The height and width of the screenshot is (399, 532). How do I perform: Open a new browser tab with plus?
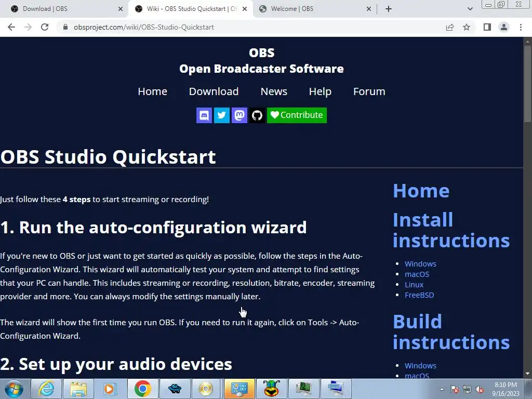click(389, 9)
